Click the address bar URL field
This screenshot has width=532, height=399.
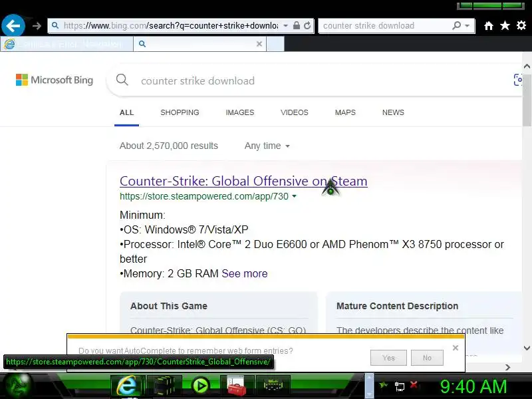(x=171, y=26)
